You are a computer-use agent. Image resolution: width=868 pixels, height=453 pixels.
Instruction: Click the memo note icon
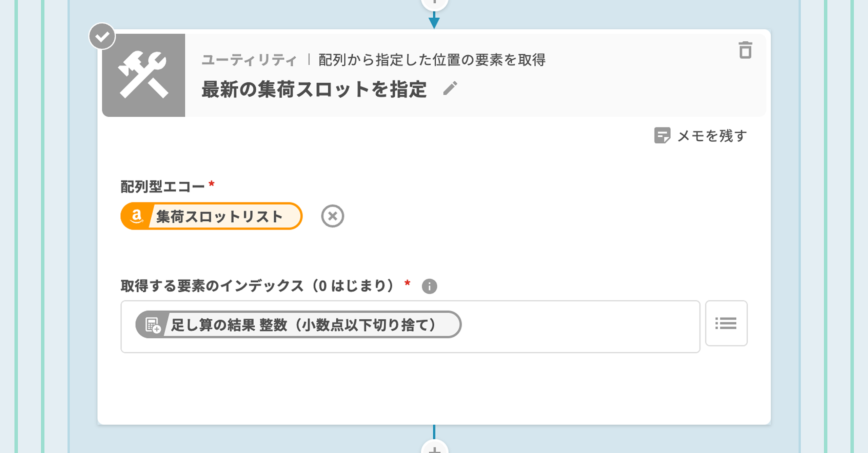point(662,136)
